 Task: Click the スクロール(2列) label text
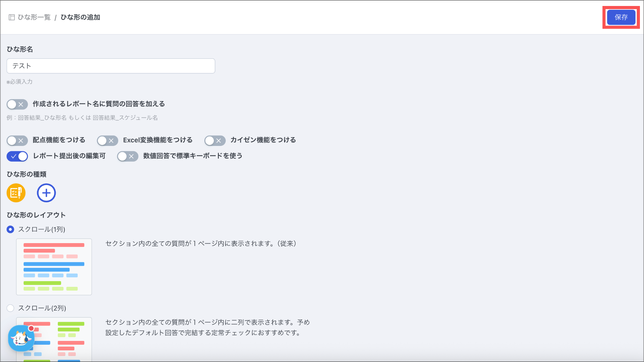(42, 308)
